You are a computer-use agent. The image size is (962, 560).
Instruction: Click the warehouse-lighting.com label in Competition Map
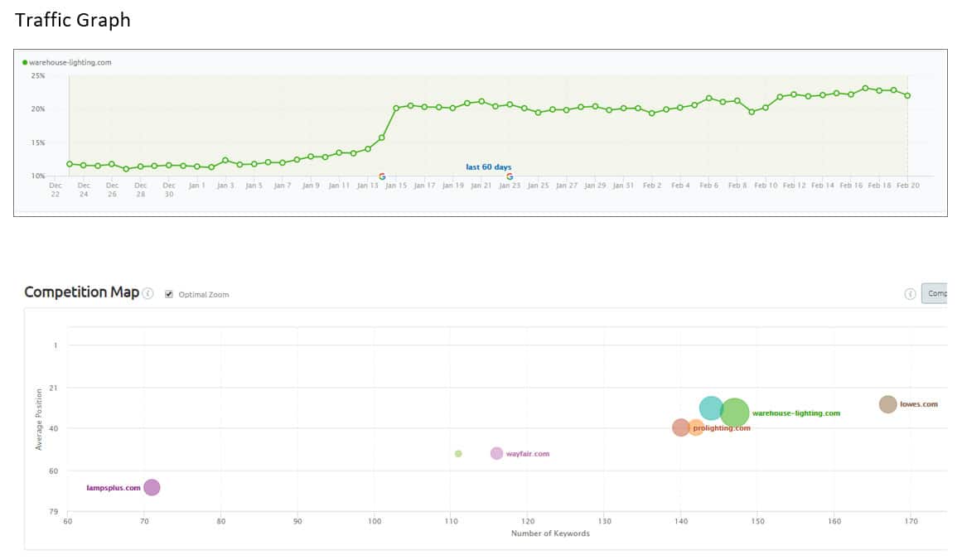(796, 413)
